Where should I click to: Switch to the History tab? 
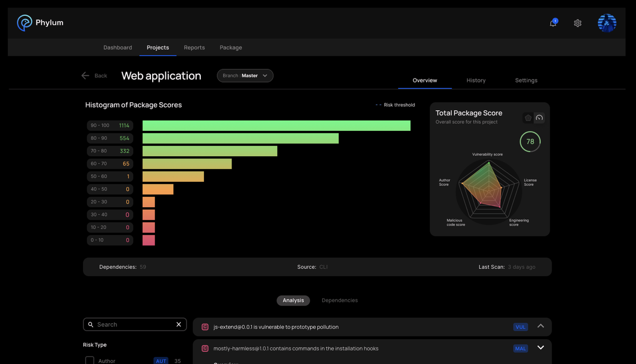pyautogui.click(x=476, y=80)
